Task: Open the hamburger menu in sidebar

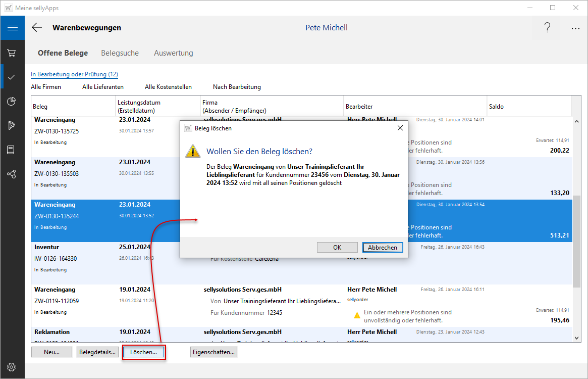Action: point(12,28)
